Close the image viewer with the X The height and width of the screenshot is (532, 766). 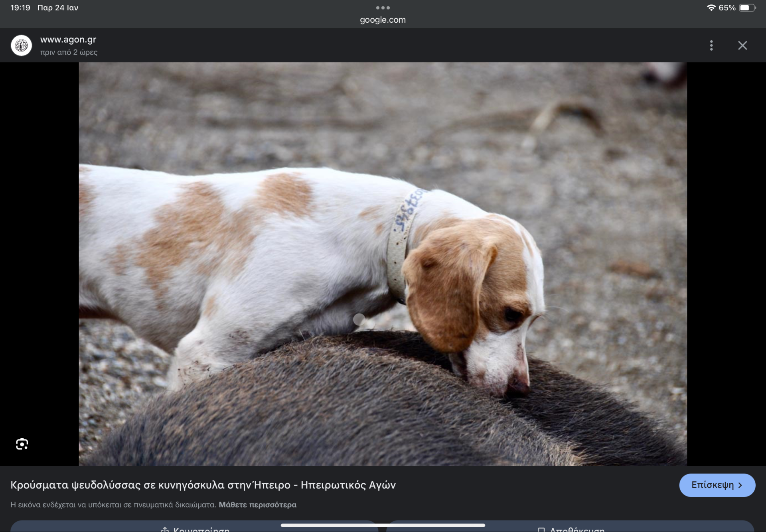pyautogui.click(x=742, y=45)
